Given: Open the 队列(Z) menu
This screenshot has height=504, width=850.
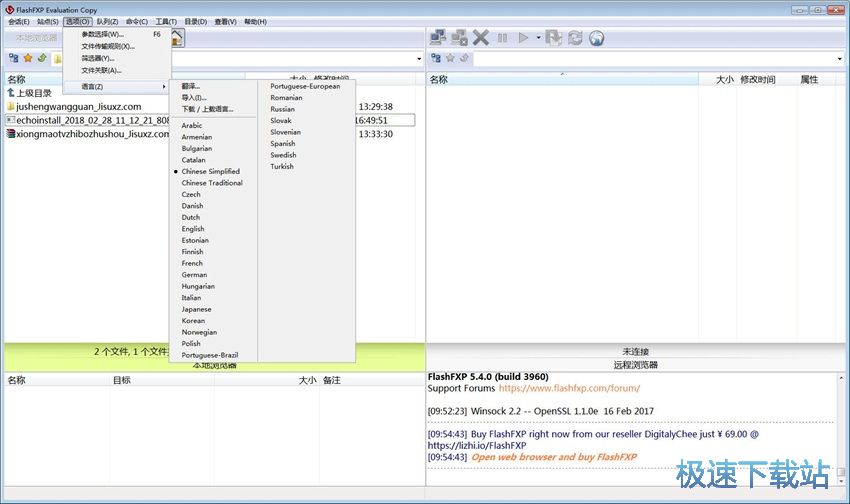Looking at the screenshot, I should click(x=107, y=22).
